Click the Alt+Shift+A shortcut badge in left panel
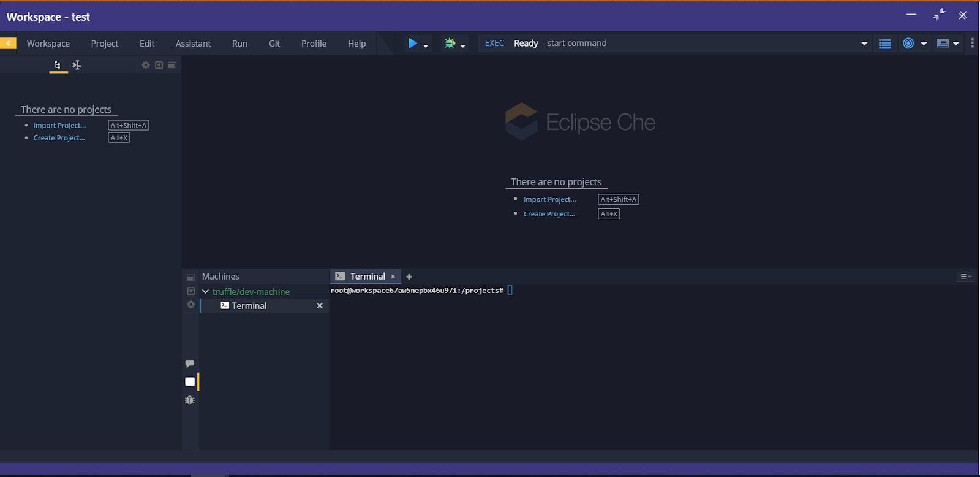This screenshot has width=980, height=477. coord(129,125)
